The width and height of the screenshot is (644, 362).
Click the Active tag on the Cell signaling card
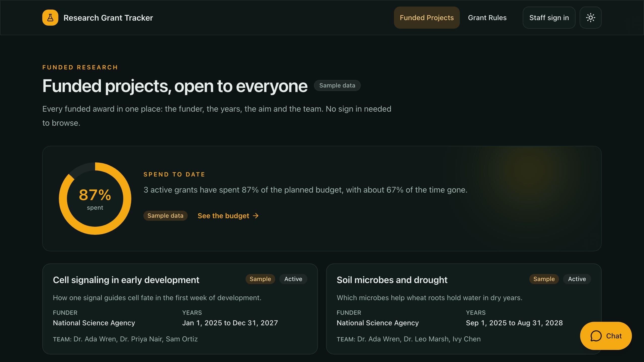coord(293,279)
